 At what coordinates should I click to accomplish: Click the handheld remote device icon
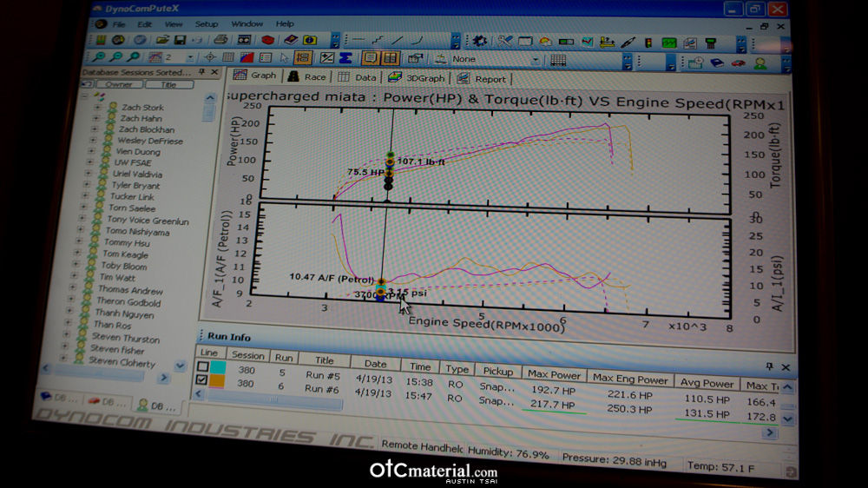(711, 43)
